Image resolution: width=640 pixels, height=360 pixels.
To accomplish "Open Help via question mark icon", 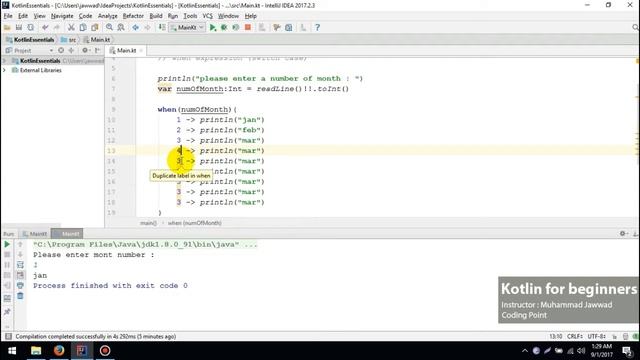I will point(318,27).
